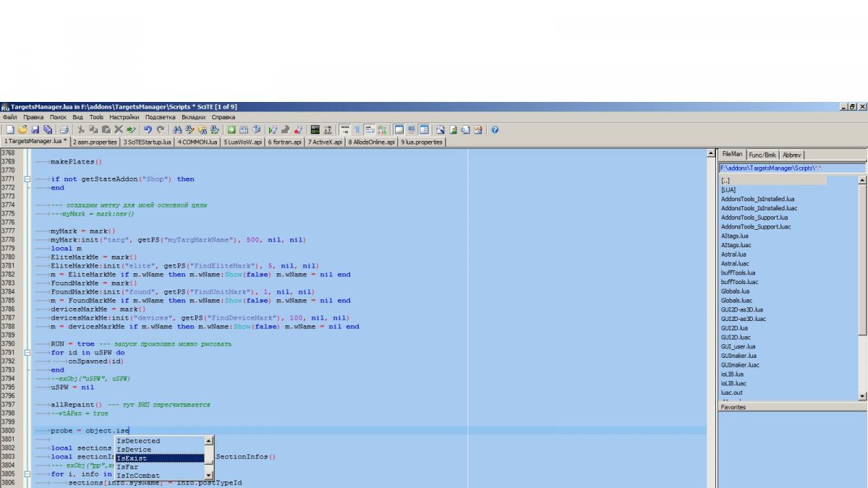The height and width of the screenshot is (488, 868).
Task: Open the Tools menu
Action: click(x=96, y=117)
